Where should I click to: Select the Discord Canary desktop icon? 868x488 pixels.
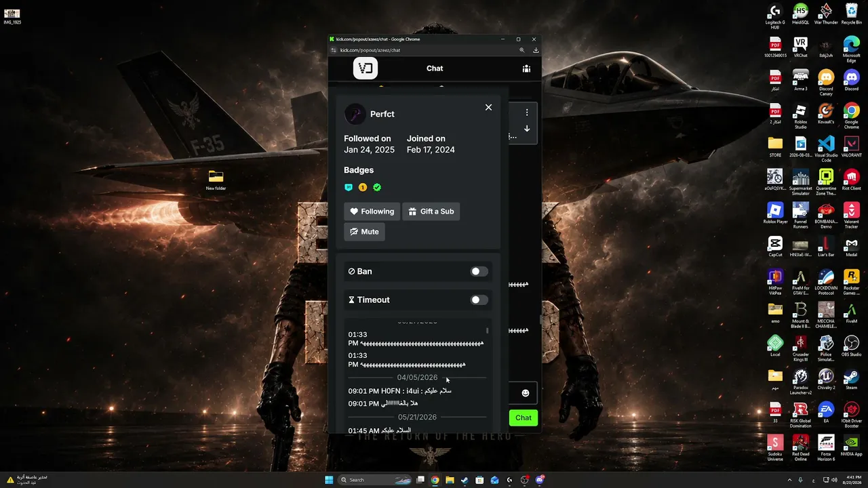pyautogui.click(x=826, y=82)
